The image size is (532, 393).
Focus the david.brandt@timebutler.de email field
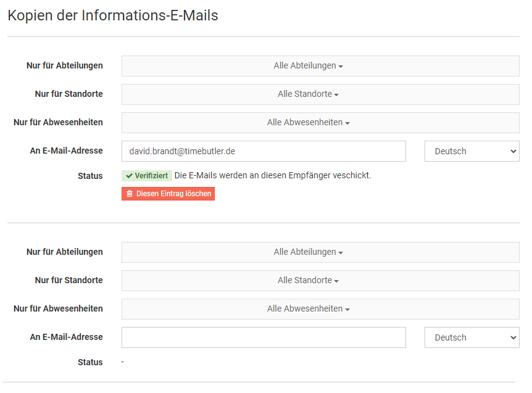(x=264, y=151)
